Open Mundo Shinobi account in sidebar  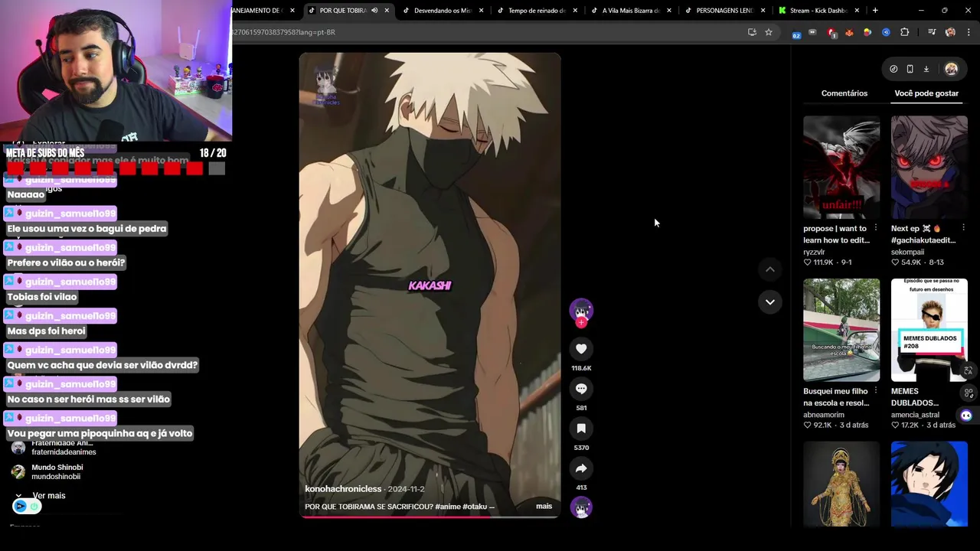tap(57, 471)
